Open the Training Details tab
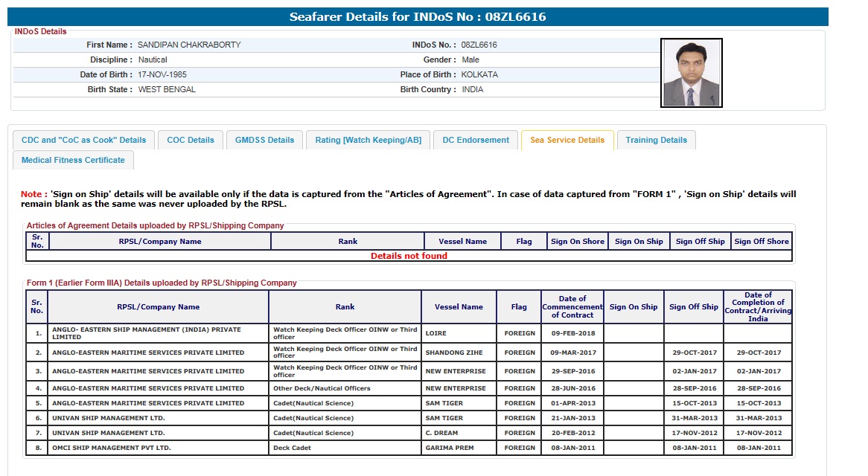Screen dimensions: 868x476 pyautogui.click(x=656, y=140)
